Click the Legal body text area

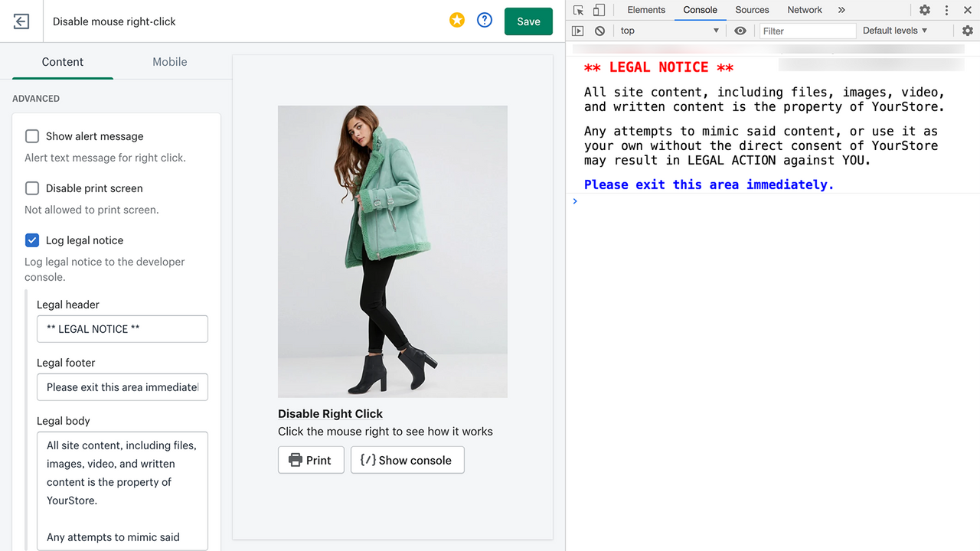pos(122,491)
